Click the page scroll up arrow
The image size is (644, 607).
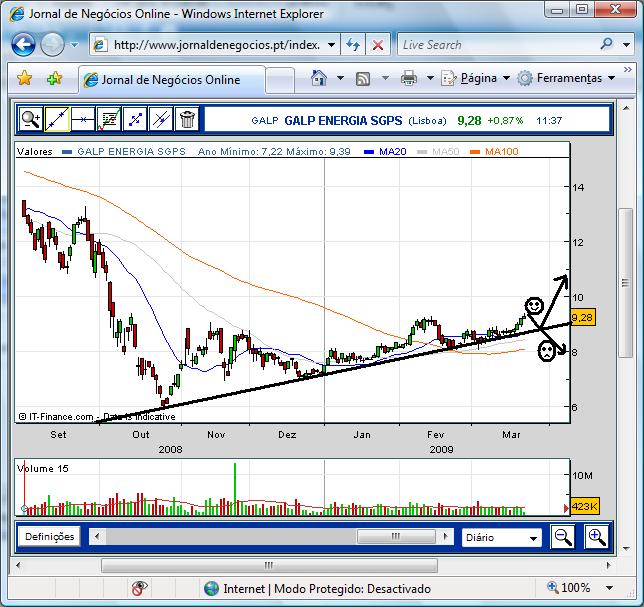[x=626, y=108]
